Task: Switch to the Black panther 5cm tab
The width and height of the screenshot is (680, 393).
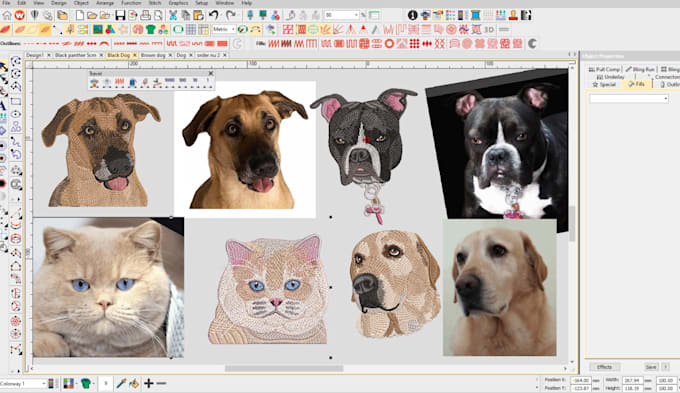Action: pos(75,55)
